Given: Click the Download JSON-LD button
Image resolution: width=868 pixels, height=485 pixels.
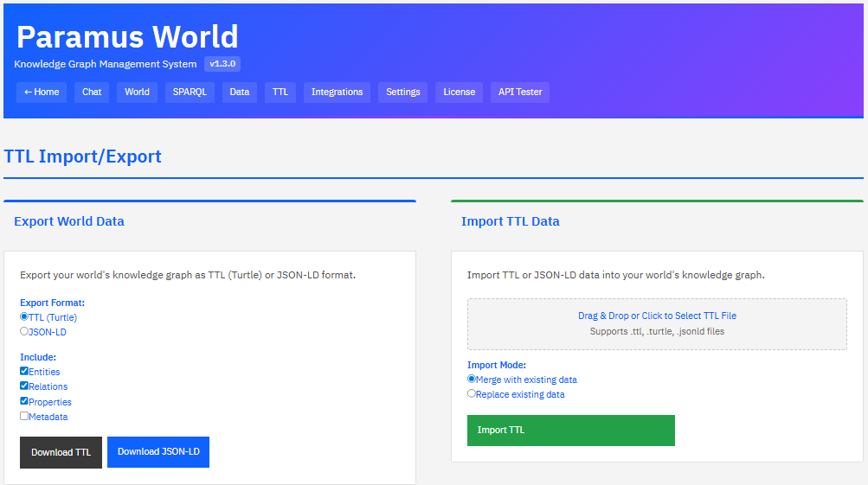Looking at the screenshot, I should [158, 452].
